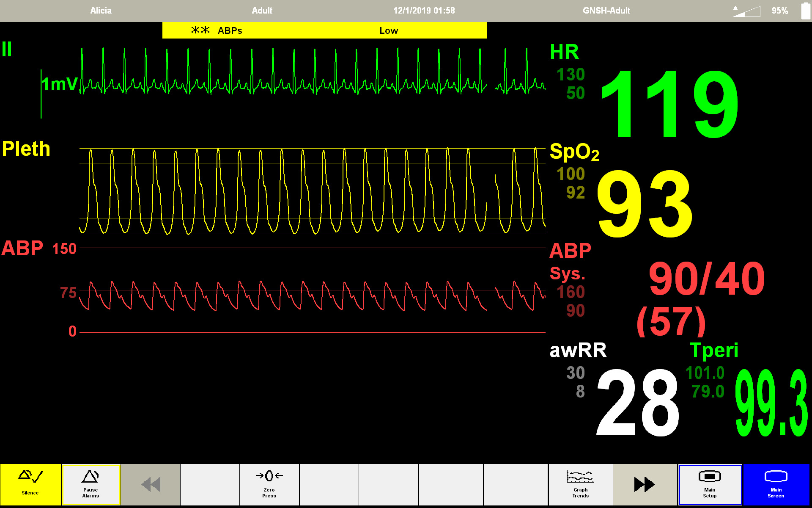Open the awRR numeric 28
Viewport: 812px width, 508px height.
[x=636, y=402]
